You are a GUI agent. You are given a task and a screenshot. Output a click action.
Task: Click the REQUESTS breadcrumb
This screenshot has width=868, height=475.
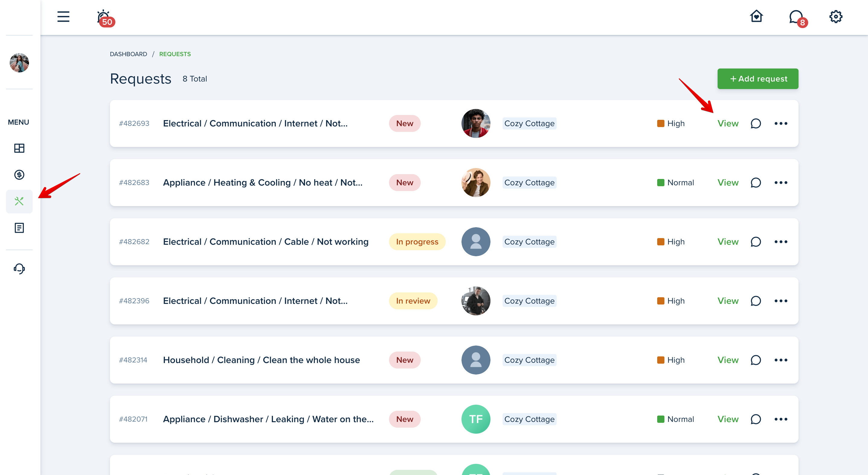(175, 54)
